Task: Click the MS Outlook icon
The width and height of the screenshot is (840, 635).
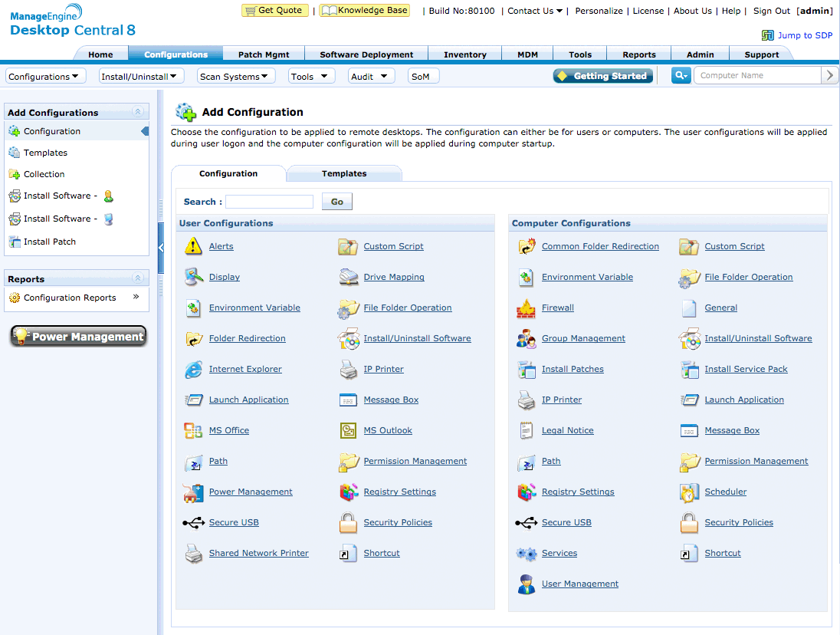Action: point(348,430)
